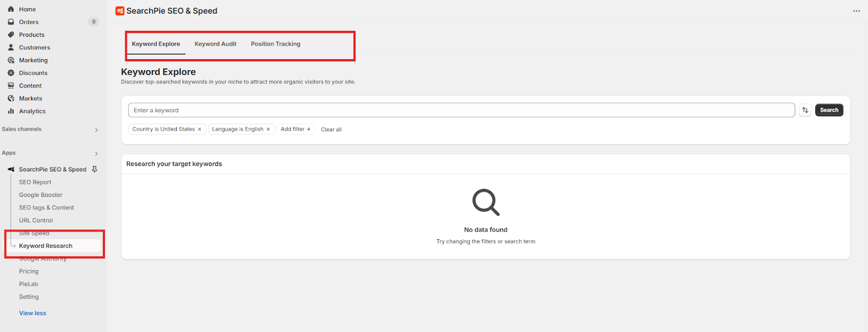Click the No data found message
Image resolution: width=868 pixels, height=332 pixels.
(x=486, y=230)
